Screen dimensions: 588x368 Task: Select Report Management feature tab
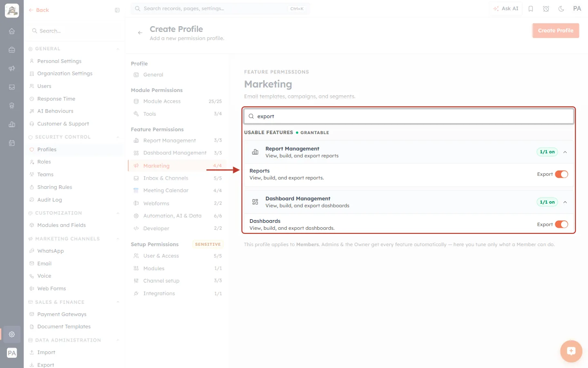[177, 141]
